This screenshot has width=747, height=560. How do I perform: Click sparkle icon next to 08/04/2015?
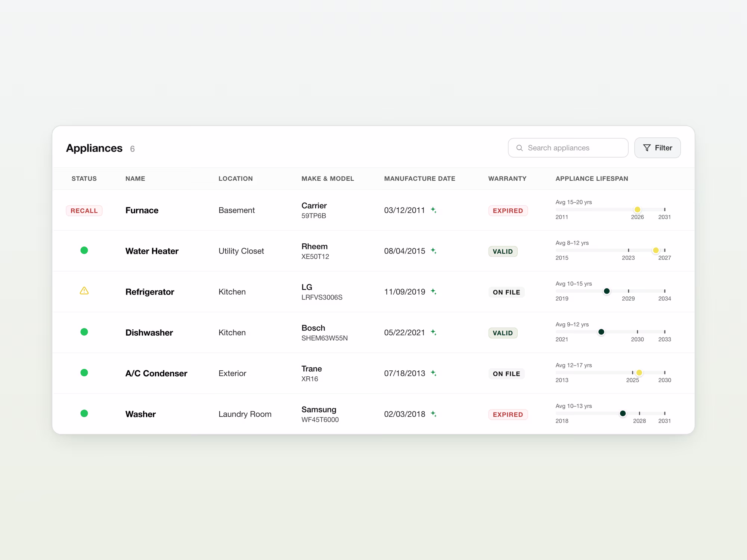pos(434,251)
